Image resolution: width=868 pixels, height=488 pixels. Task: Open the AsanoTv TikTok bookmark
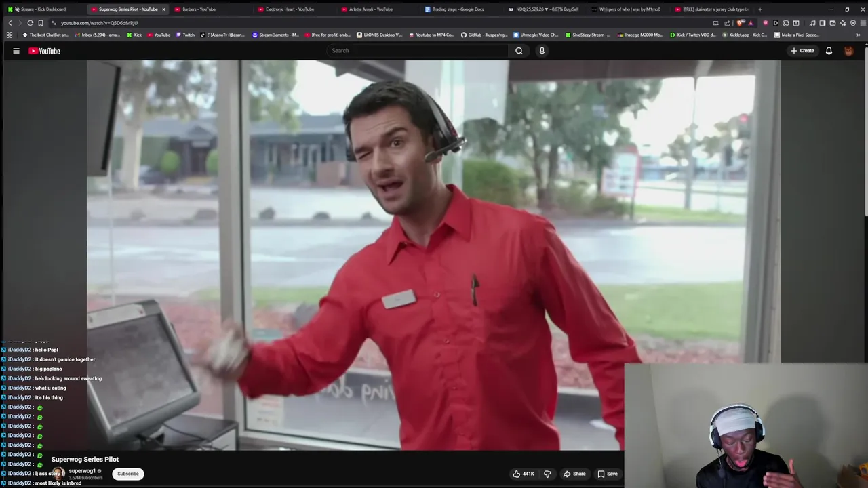[222, 35]
